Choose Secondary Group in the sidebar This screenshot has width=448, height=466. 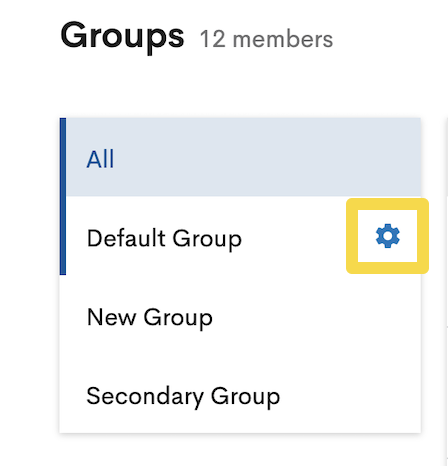pyautogui.click(x=240, y=395)
